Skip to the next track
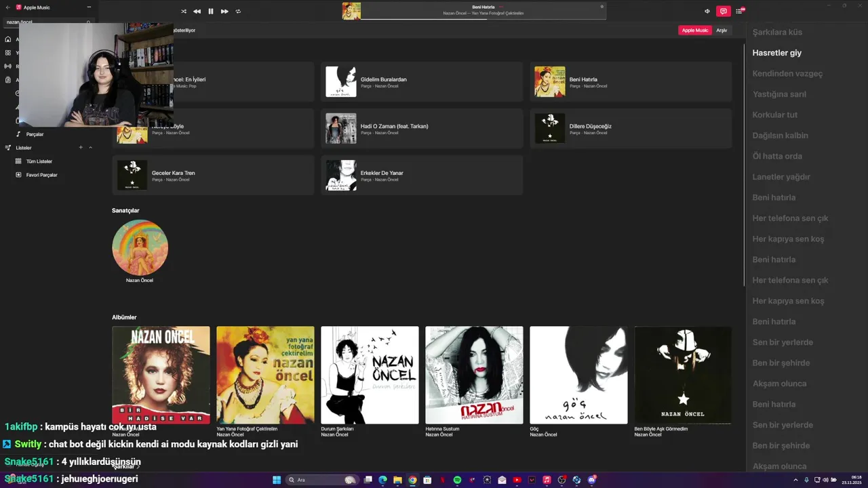This screenshot has height=488, width=868. pos(224,12)
